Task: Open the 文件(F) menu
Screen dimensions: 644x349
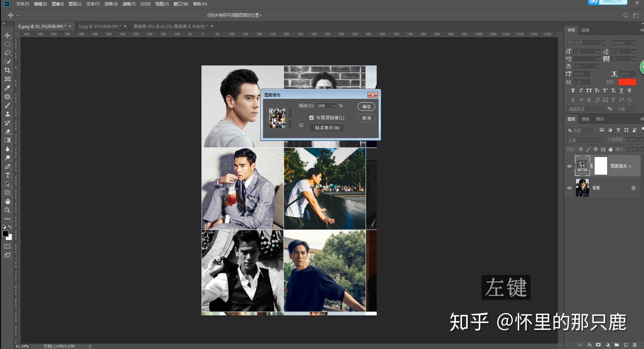Action: point(22,4)
